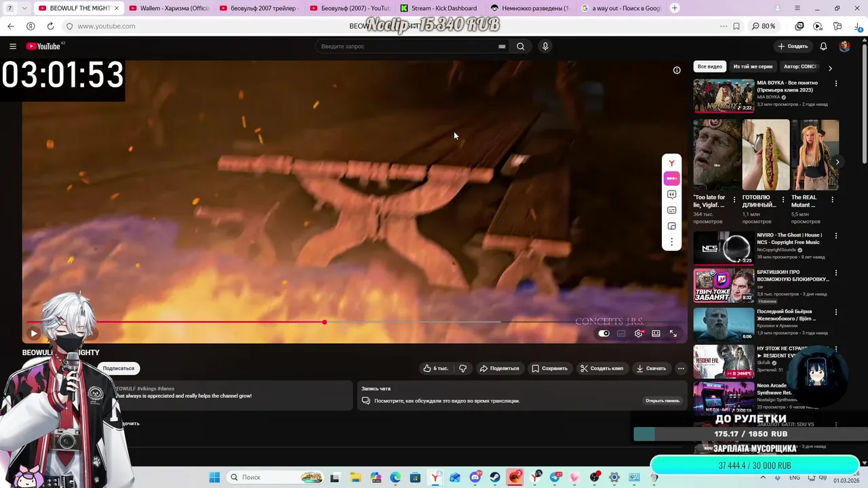
Task: Click Открыть панель for chat replay
Action: pyautogui.click(x=663, y=401)
